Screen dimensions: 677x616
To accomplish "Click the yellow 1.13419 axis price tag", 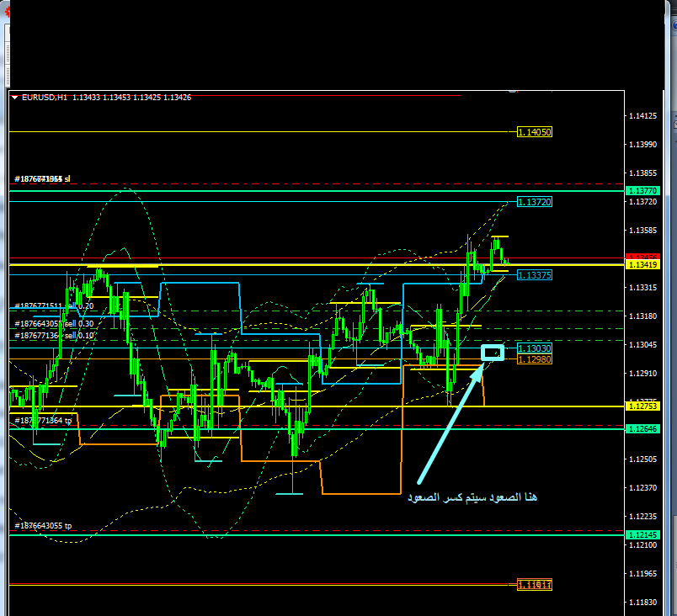I will [642, 265].
